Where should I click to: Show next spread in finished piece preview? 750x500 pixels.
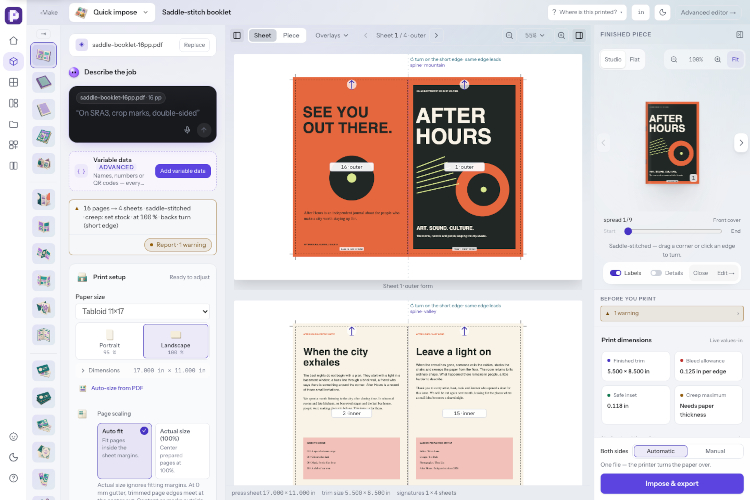tap(741, 143)
